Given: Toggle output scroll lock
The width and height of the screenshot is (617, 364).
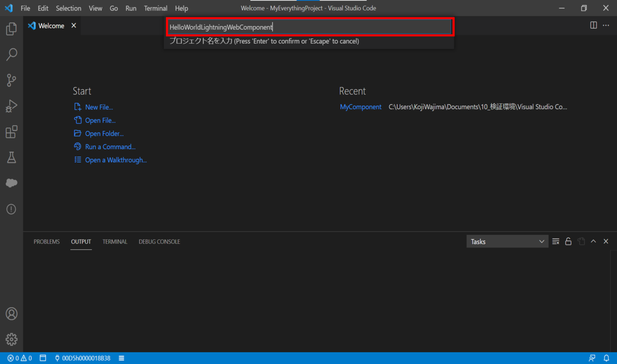Looking at the screenshot, I should (x=568, y=242).
